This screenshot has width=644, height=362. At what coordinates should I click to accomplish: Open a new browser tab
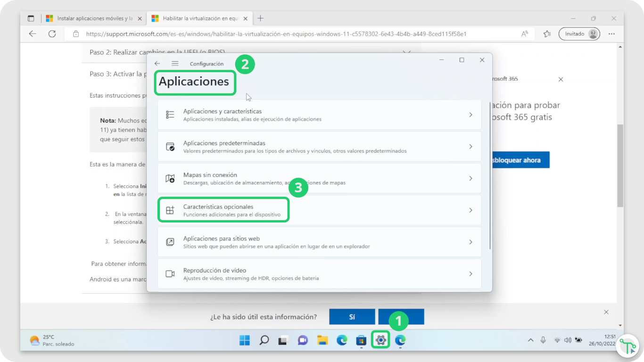coord(260,18)
